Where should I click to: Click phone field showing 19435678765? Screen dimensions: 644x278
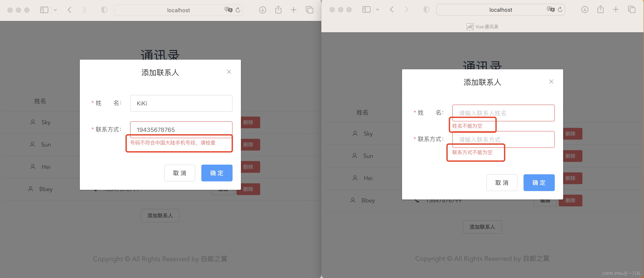pos(181,129)
